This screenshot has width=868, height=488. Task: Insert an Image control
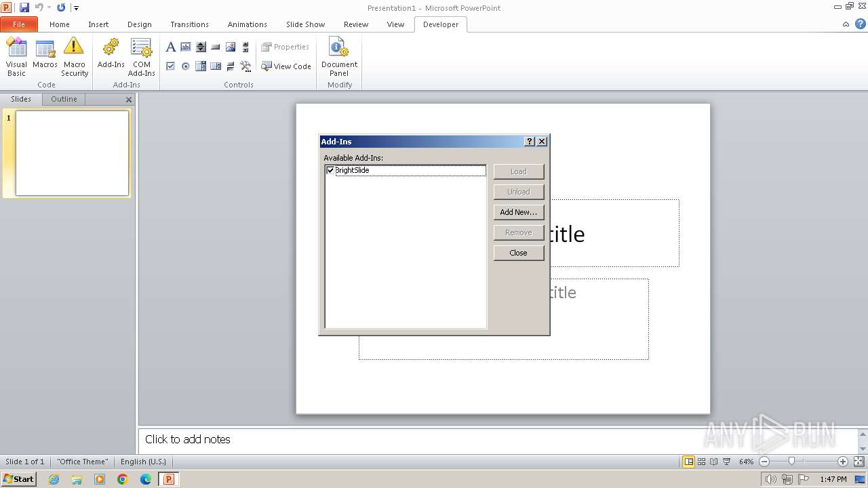231,47
